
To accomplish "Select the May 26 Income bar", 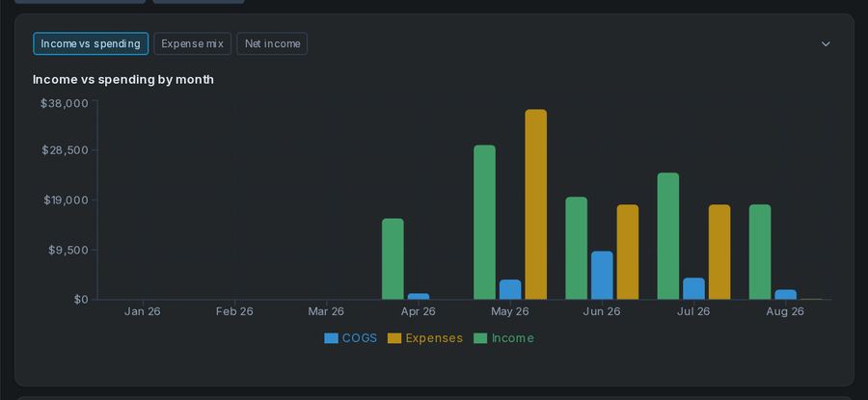I will (484, 223).
